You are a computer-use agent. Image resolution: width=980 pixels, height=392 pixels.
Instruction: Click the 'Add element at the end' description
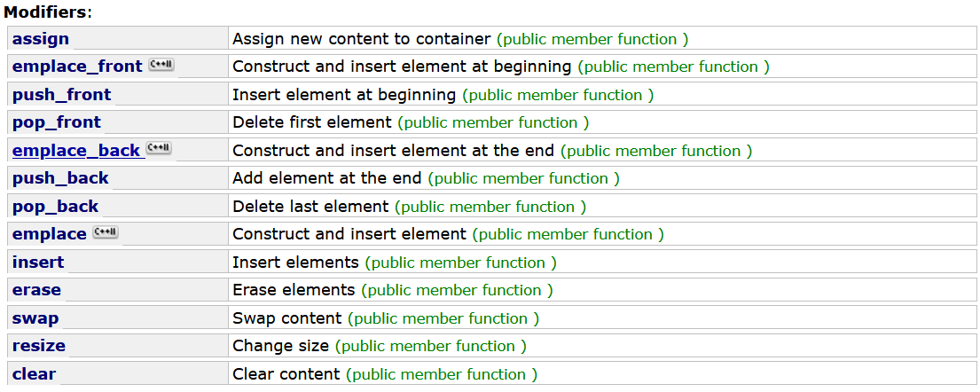coord(328,178)
